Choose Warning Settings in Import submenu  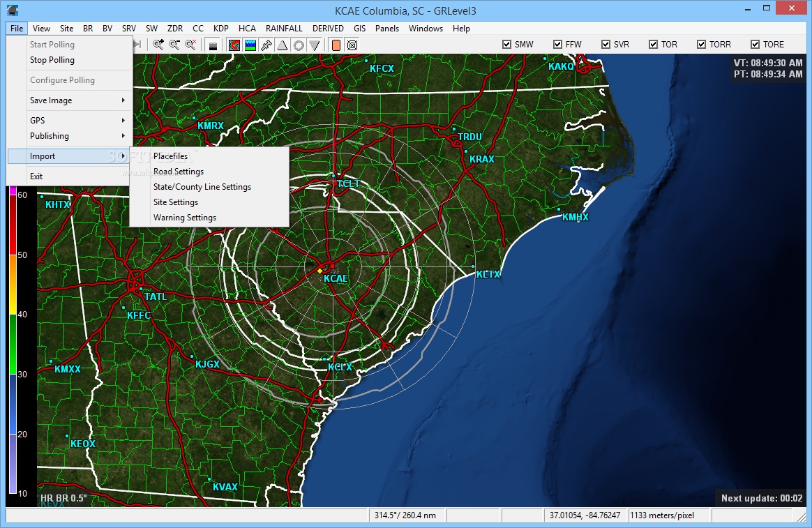(x=185, y=218)
